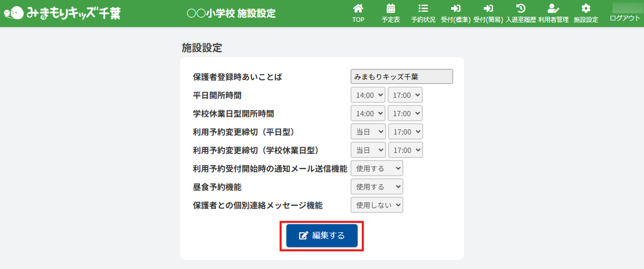Open the 入退室履歴 history icon
The image size is (644, 269).
[520, 9]
